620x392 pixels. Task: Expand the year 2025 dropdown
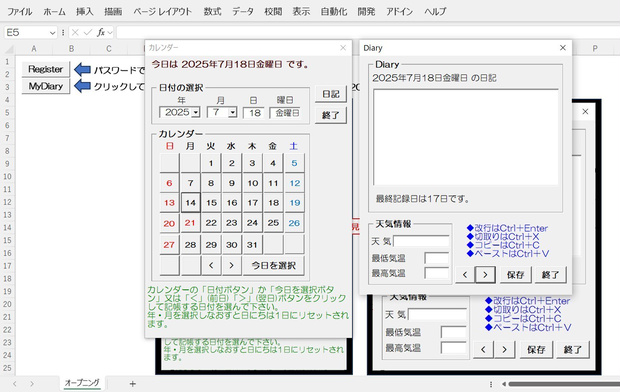click(x=195, y=113)
